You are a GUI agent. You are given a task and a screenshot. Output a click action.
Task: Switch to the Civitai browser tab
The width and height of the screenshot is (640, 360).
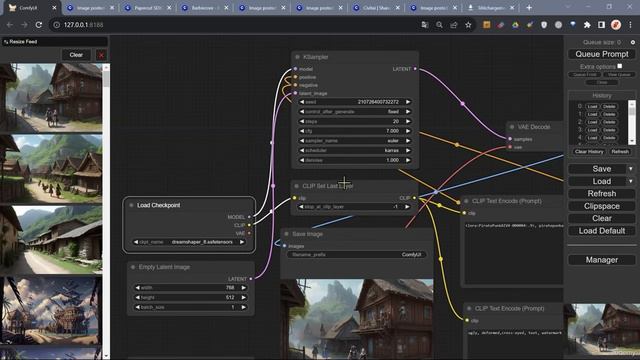376,8
